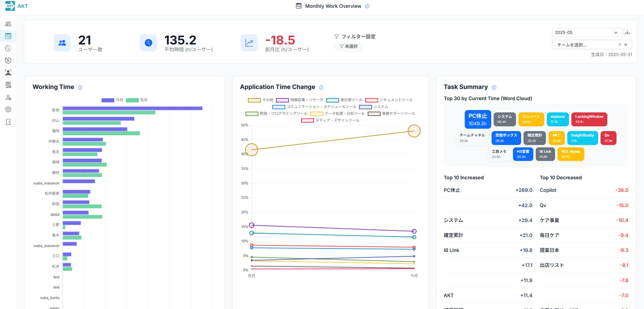The width and height of the screenshot is (644, 309).
Task: Click the info icon beside Working Time
Action: pos(80,88)
